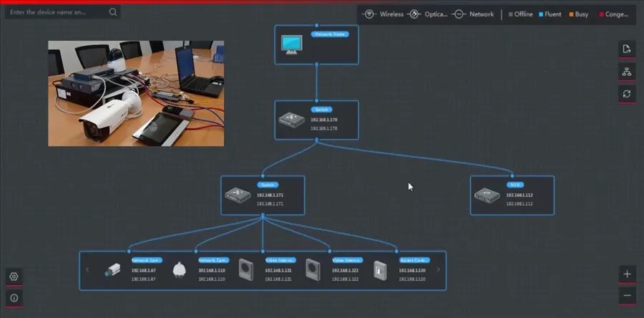Image resolution: width=644 pixels, height=318 pixels.
Task: Click the topology hierarchy layout icon
Action: point(627,71)
